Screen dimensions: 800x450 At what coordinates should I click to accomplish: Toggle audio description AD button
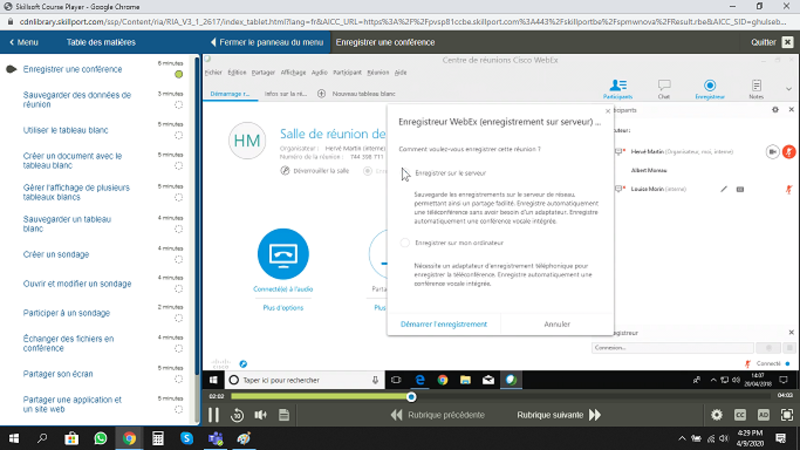[763, 415]
